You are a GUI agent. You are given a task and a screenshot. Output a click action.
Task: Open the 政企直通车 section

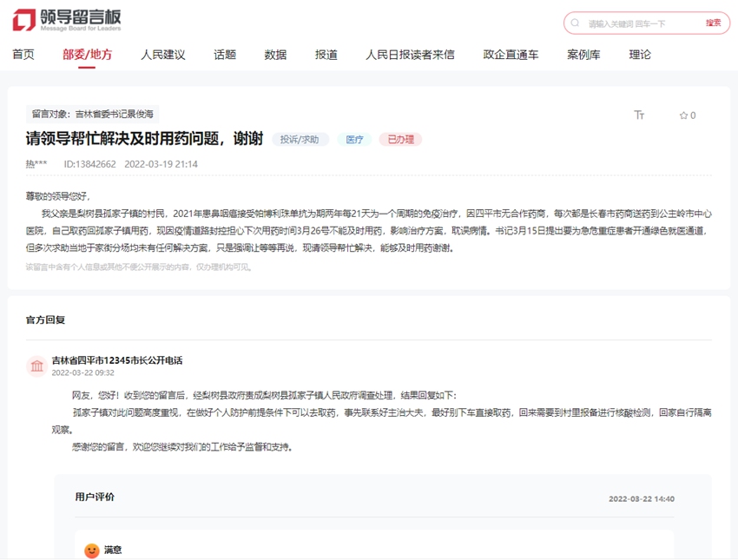point(511,54)
